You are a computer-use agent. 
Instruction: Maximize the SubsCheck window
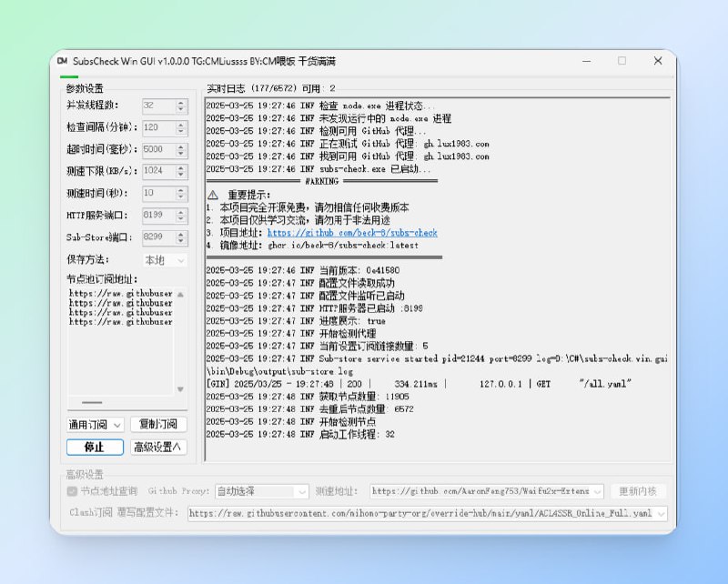click(622, 61)
